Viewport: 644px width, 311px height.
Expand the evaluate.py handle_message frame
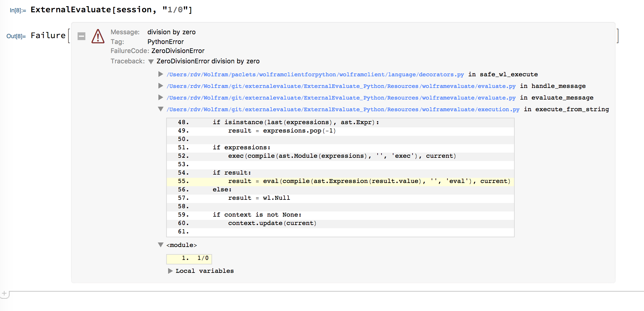[160, 86]
